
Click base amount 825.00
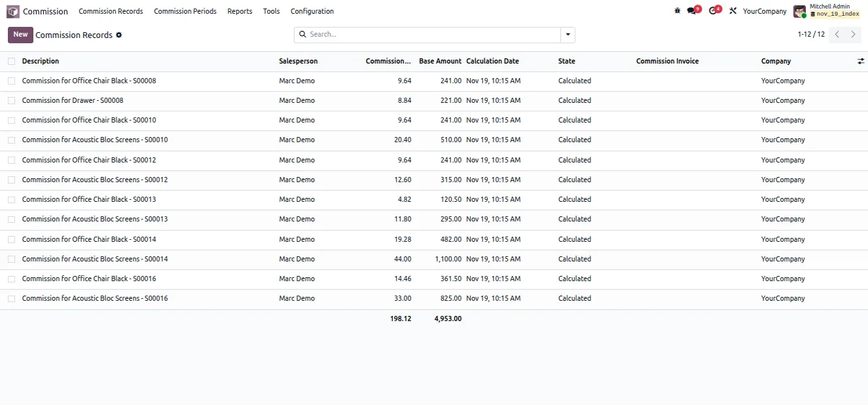point(451,298)
